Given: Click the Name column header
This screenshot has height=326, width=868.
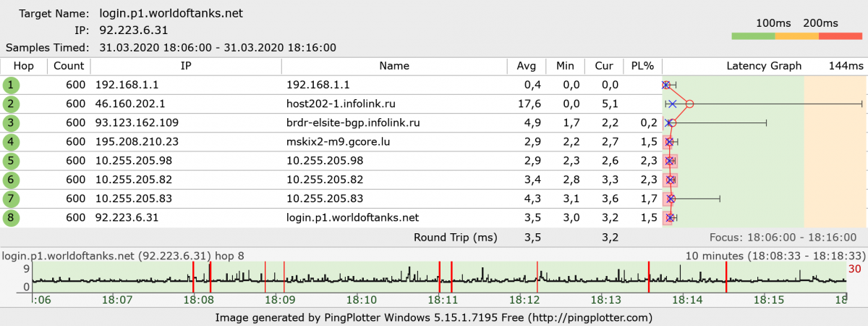Looking at the screenshot, I should (x=394, y=66).
